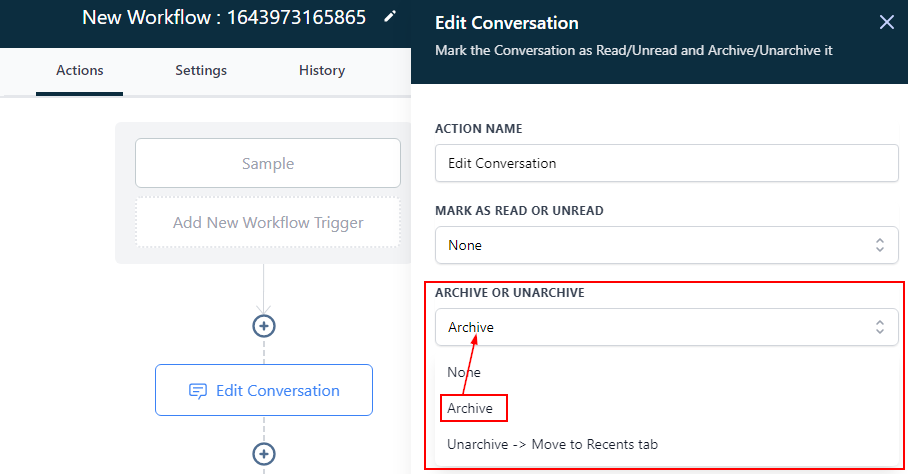Open the Settings tab
This screenshot has height=474, width=908.
201,70
